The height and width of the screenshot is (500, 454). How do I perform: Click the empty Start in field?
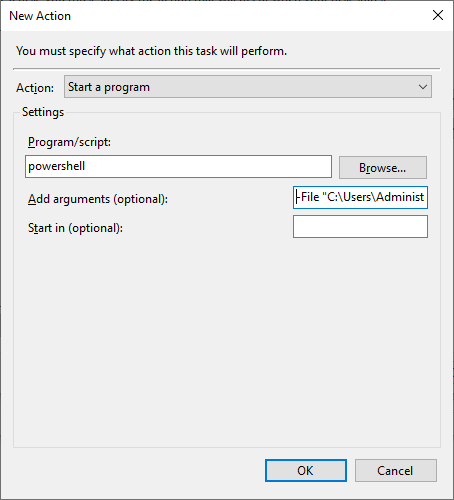(360, 226)
